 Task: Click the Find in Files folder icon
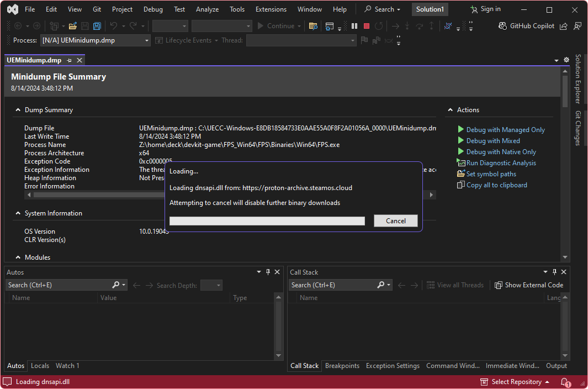[313, 26]
